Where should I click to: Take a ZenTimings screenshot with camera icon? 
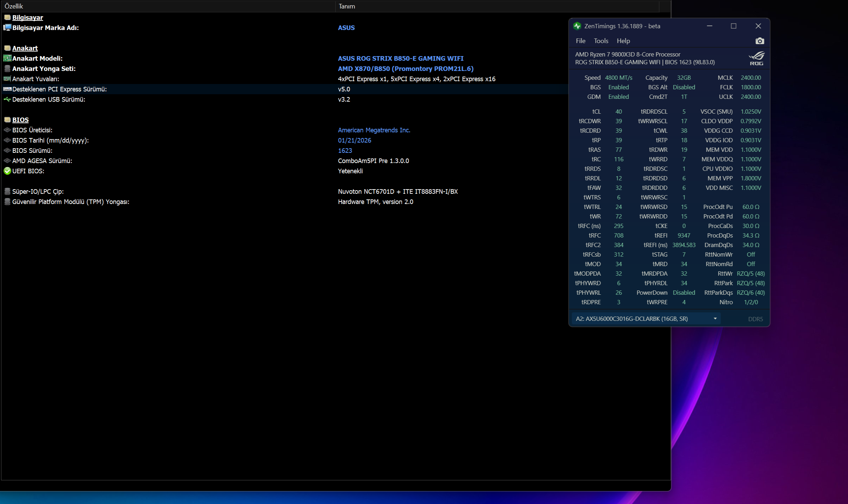[759, 41]
